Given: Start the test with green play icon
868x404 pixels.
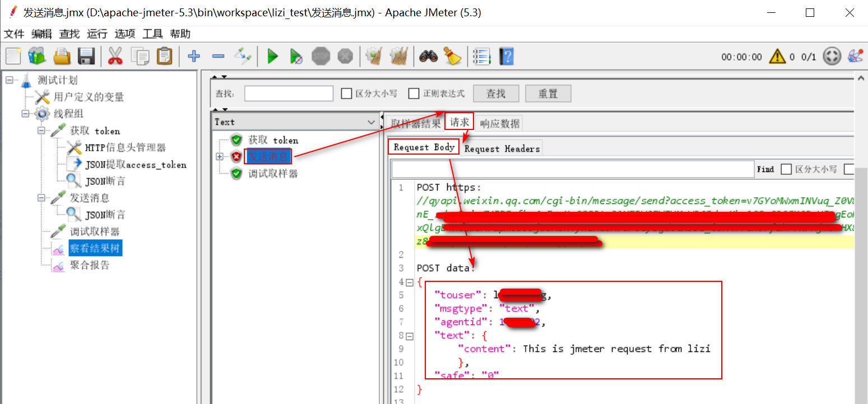Looking at the screenshot, I should point(273,56).
